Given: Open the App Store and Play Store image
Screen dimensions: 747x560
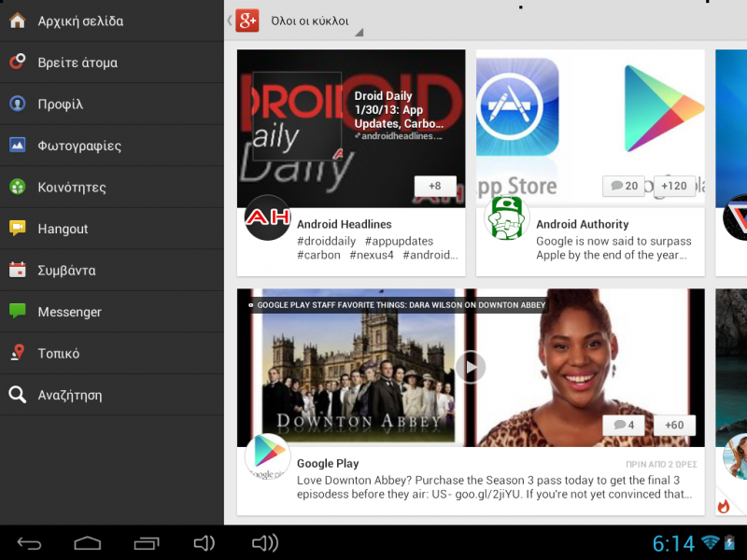Looking at the screenshot, I should coord(590,129).
